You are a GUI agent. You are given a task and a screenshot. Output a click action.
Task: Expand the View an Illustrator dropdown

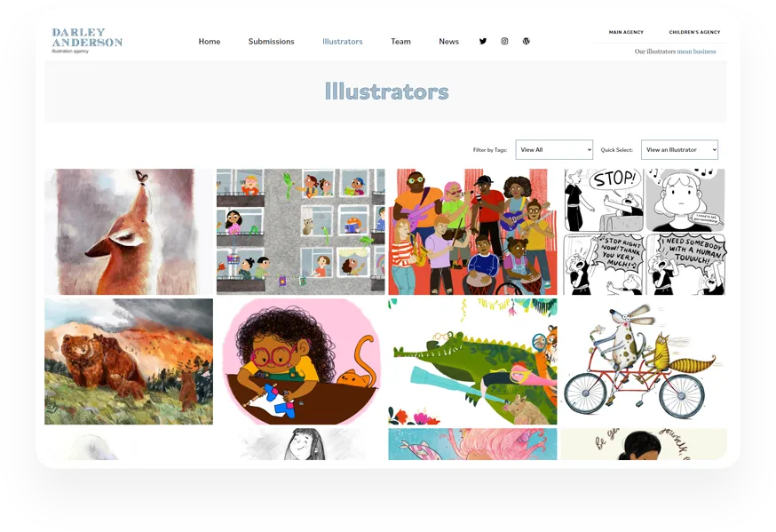pyautogui.click(x=679, y=149)
